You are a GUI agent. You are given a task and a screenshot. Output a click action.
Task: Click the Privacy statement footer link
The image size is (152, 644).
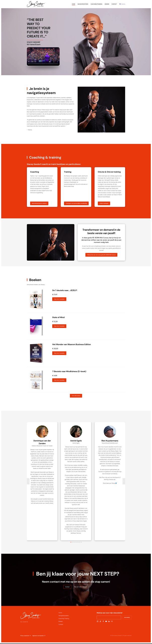coord(25,635)
